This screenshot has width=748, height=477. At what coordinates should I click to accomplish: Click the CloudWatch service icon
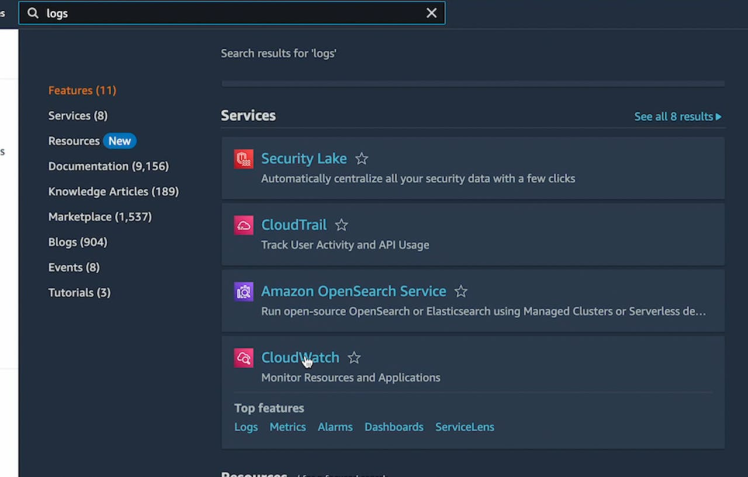point(244,358)
